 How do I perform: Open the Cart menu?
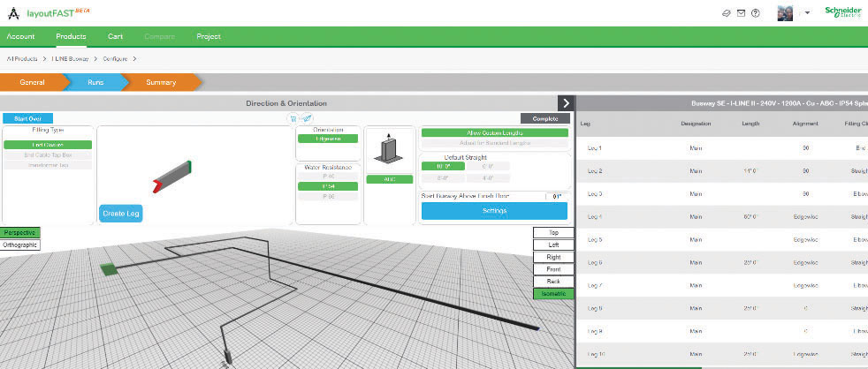115,36
